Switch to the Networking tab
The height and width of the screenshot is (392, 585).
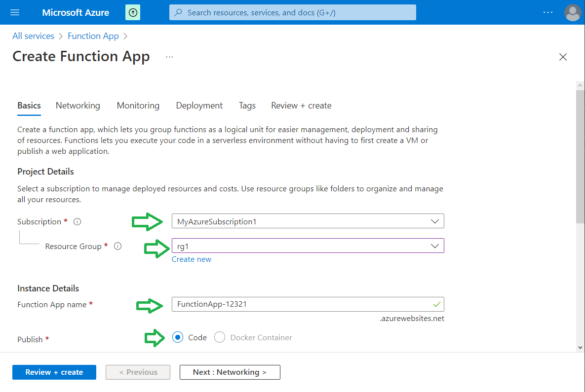[78, 106]
